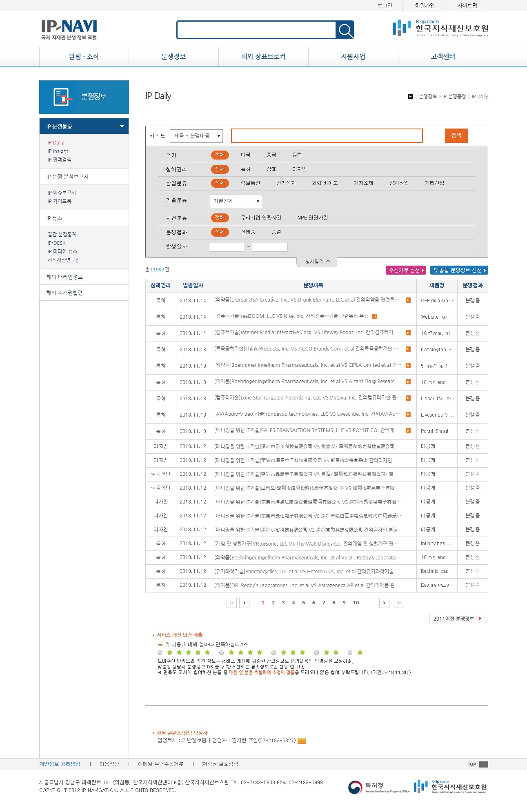Open the 제목 + 분쟁내용 keyword dropdown

196,136
